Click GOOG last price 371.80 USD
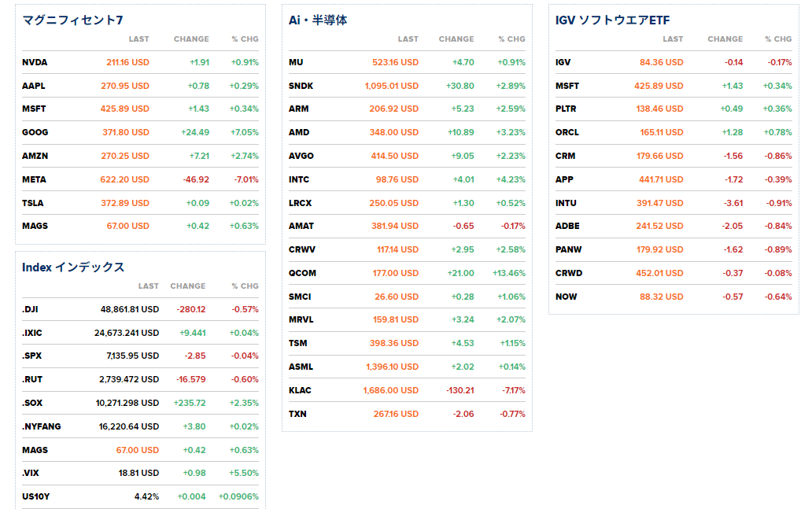The image size is (812, 509). click(x=126, y=132)
